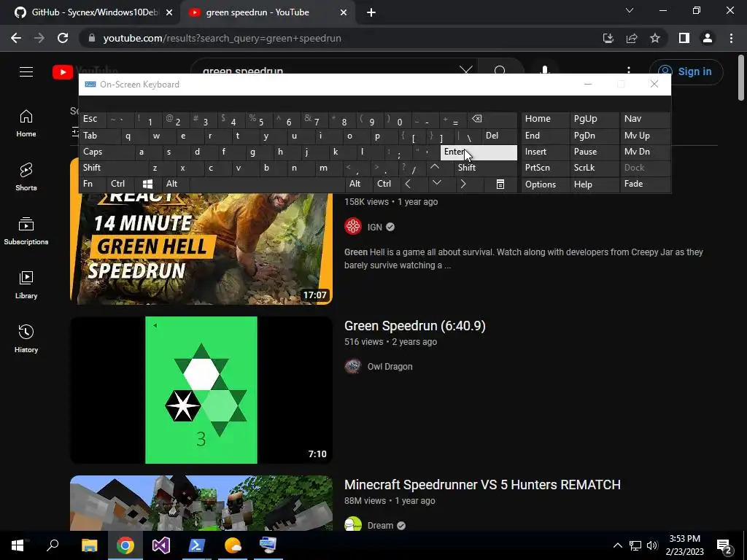Reload the page in Chrome
Image resolution: width=747 pixels, height=560 pixels.
tap(63, 38)
